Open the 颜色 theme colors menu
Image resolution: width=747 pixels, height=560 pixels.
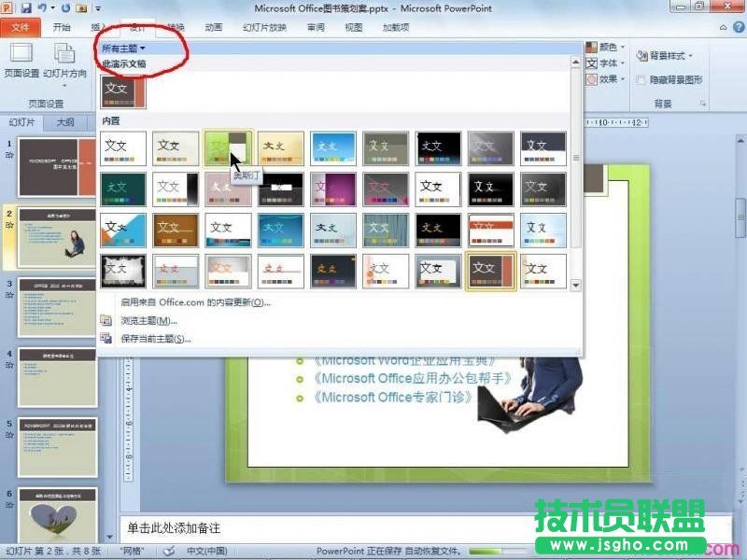pyautogui.click(x=608, y=46)
